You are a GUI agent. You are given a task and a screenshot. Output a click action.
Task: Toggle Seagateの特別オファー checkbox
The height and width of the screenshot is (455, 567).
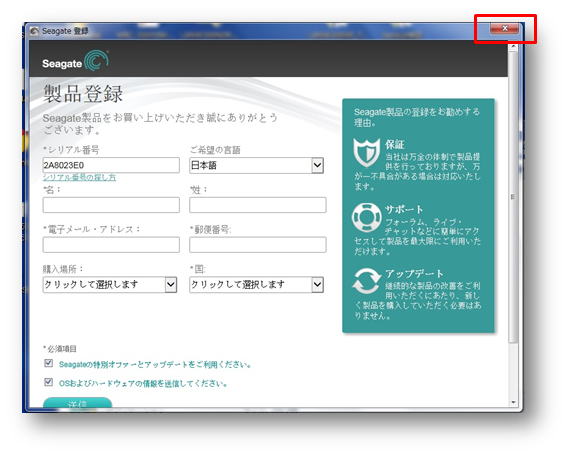(48, 363)
